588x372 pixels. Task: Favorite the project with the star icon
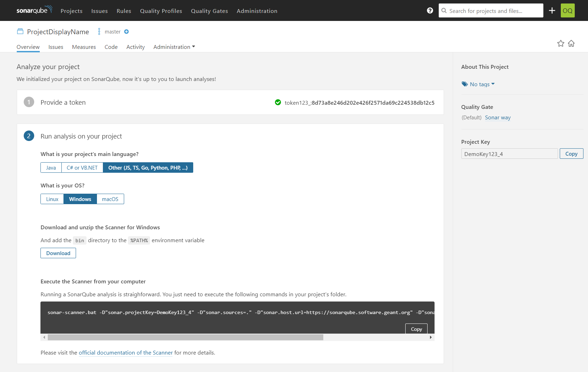click(x=561, y=43)
